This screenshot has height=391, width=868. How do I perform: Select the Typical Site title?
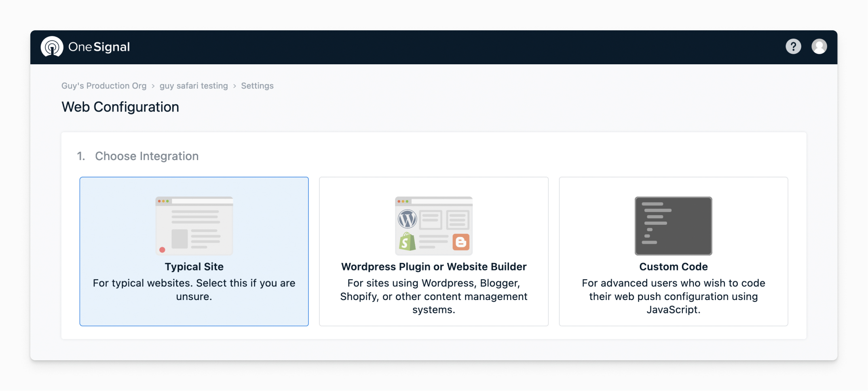tap(194, 266)
